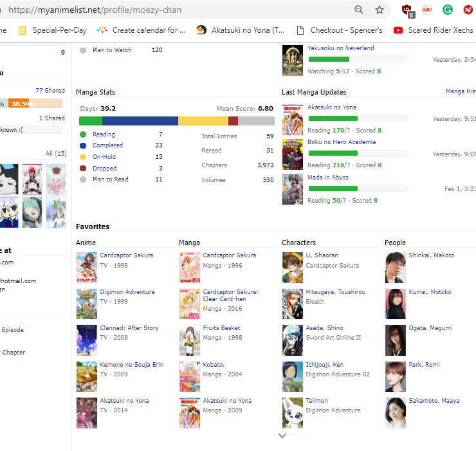The height and width of the screenshot is (451, 476).
Task: Open character Li, Shaoran
Action: pos(322,255)
